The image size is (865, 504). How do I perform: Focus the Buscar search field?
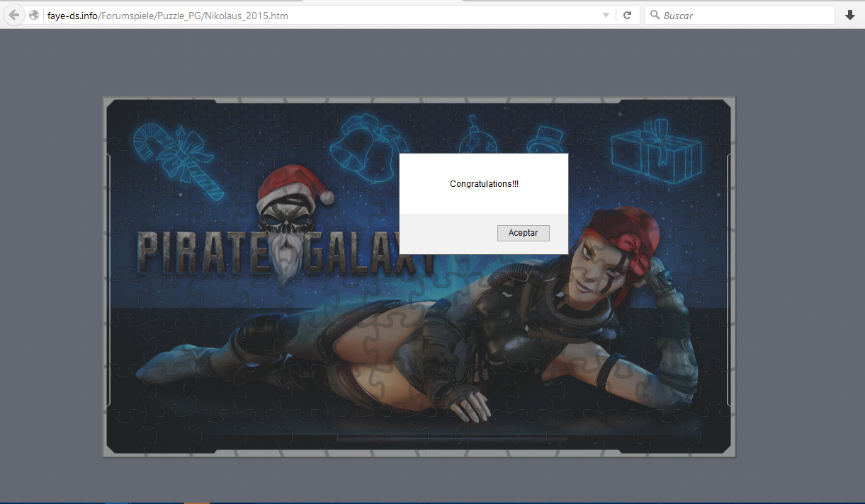(x=740, y=15)
